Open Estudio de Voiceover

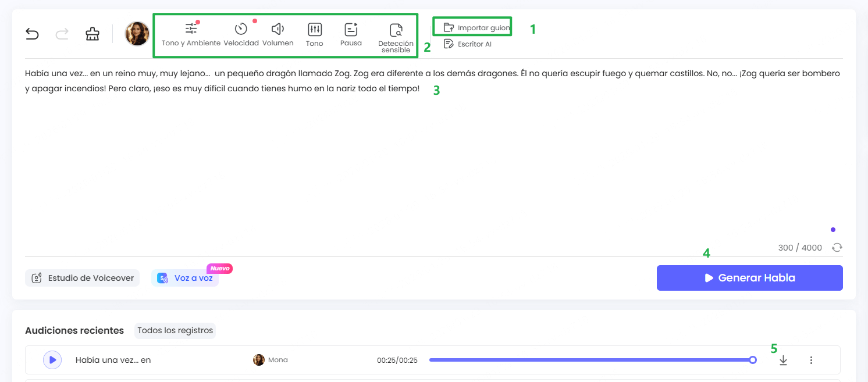click(81, 278)
